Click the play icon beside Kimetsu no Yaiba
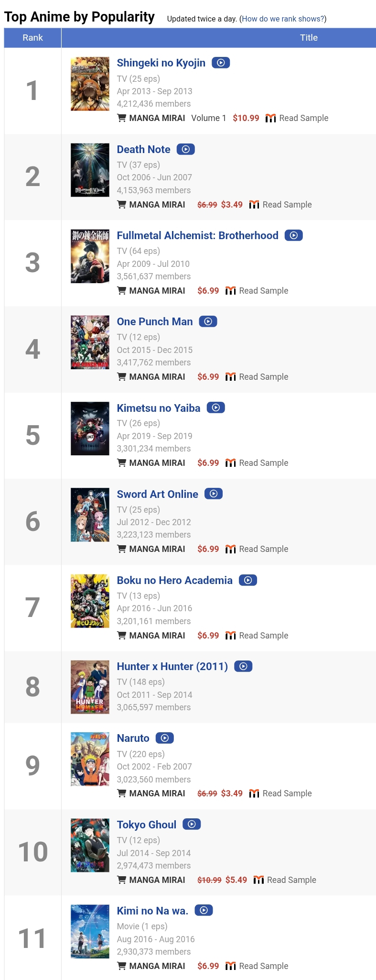Viewport: 376px width, 980px height. tap(215, 407)
